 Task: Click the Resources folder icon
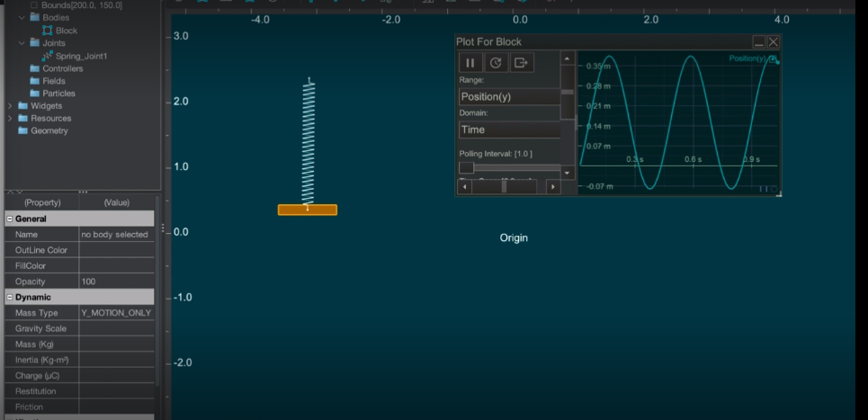22,119
